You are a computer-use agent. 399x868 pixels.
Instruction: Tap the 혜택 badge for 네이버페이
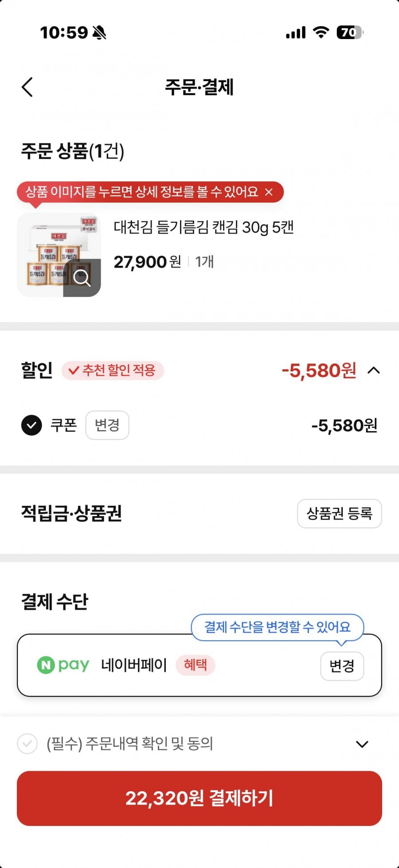coord(196,665)
